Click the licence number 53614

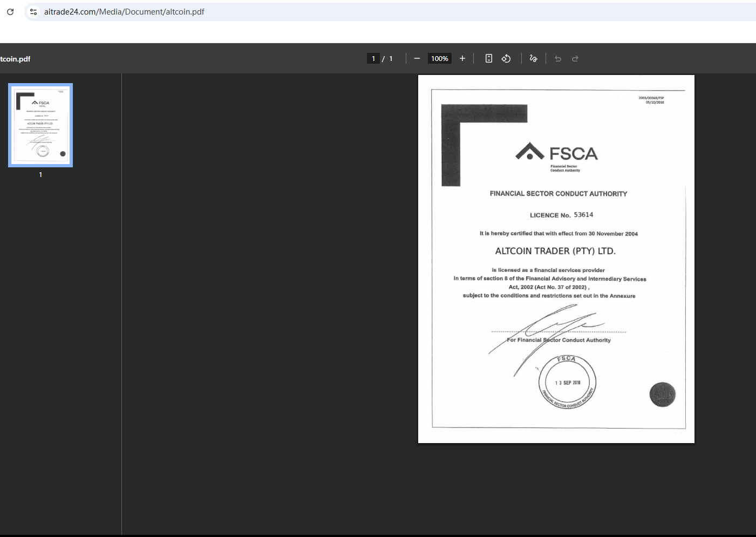coord(583,215)
